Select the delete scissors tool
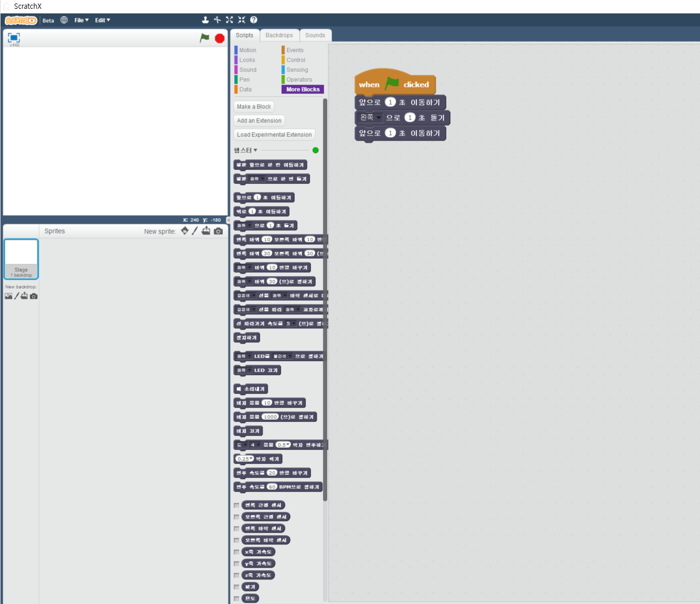 coord(217,20)
